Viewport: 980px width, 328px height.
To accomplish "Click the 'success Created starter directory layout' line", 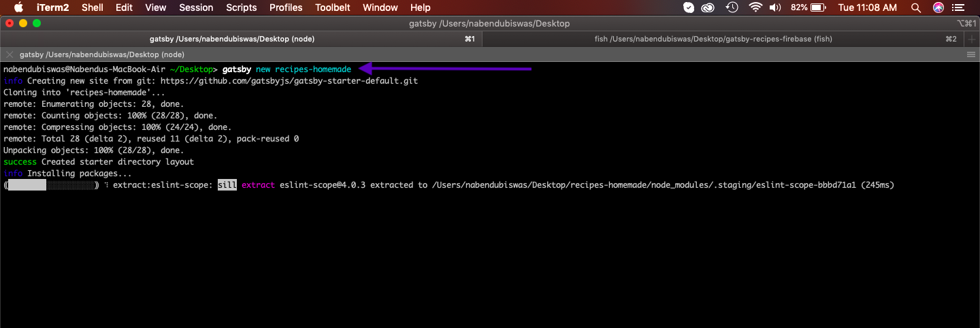I will [x=99, y=162].
